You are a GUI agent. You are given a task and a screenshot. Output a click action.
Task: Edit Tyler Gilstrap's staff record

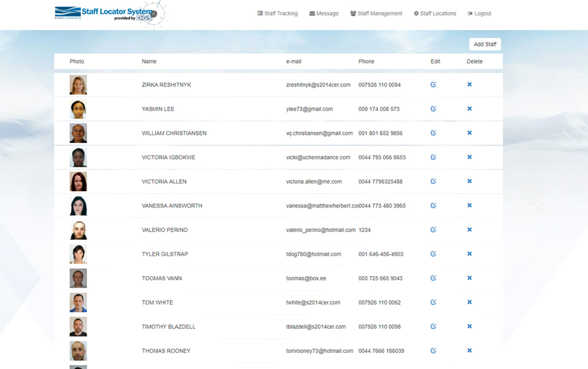[x=433, y=254]
